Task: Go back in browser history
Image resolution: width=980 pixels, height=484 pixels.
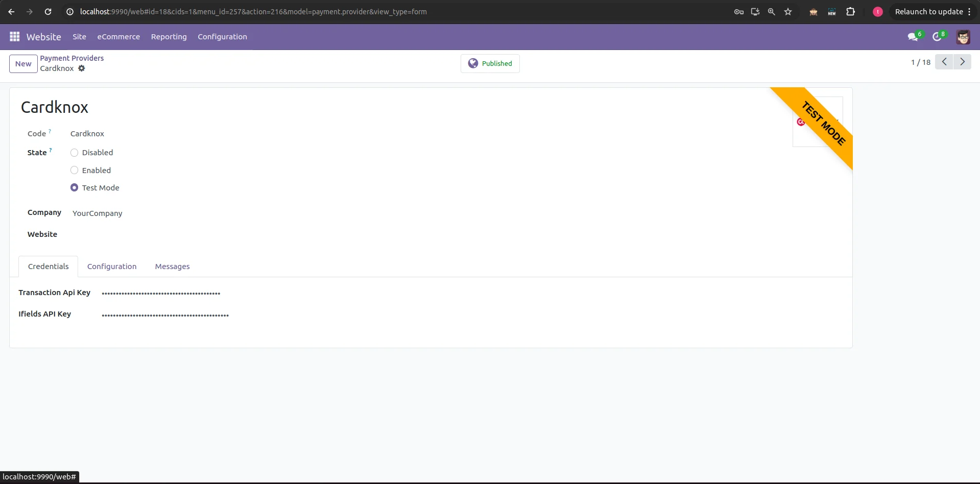Action: (x=11, y=12)
